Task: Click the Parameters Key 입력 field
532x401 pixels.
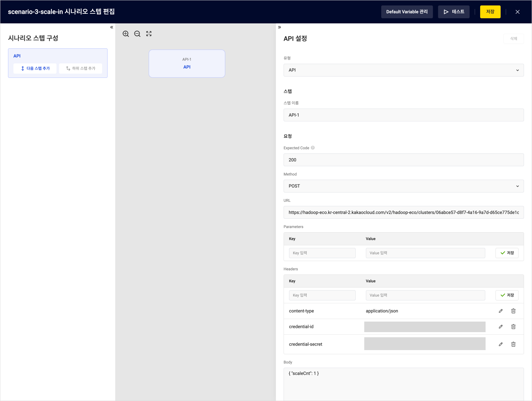Action: click(322, 253)
